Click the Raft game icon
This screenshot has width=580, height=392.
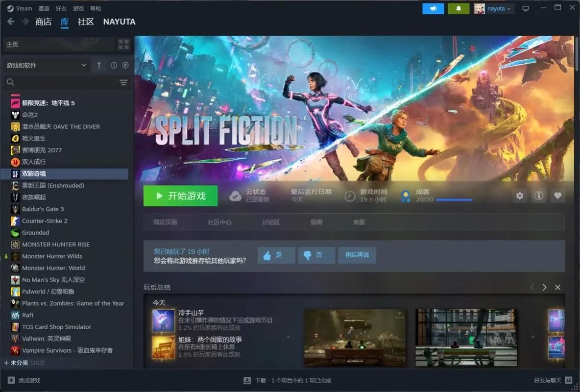tap(15, 315)
